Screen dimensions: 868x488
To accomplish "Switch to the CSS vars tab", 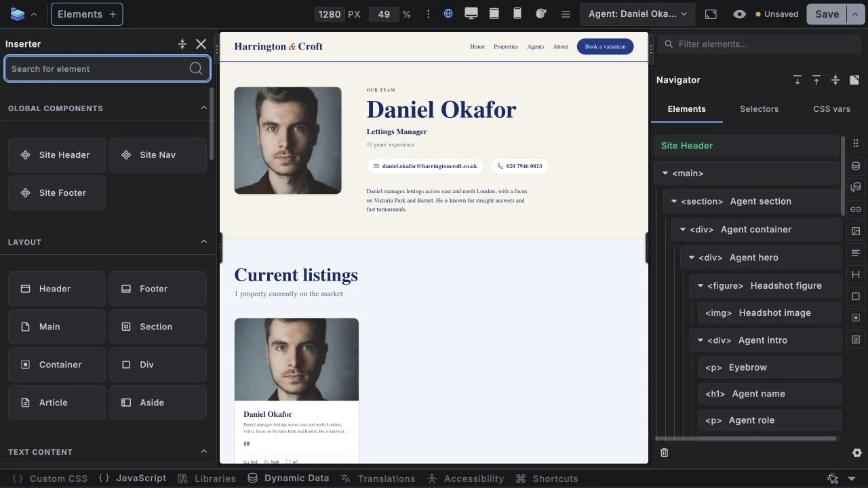I will (x=831, y=109).
